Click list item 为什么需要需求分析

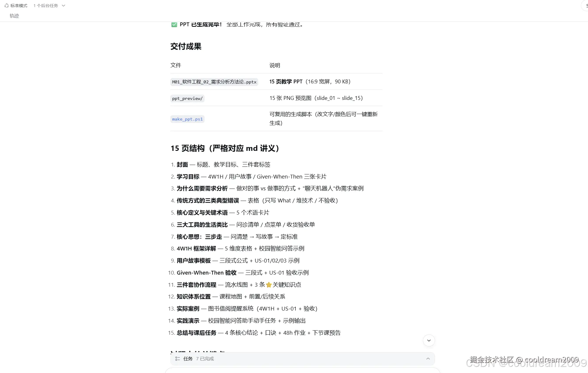pyautogui.click(x=270, y=188)
